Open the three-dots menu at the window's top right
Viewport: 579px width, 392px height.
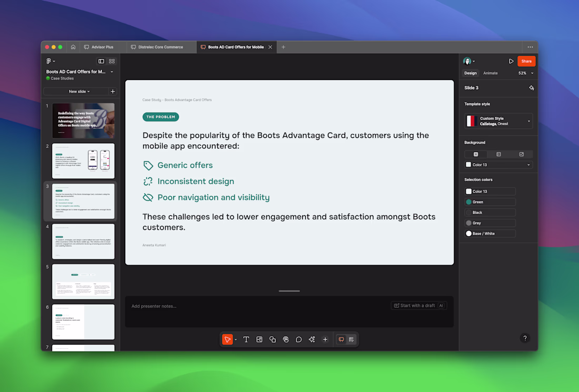pos(530,47)
